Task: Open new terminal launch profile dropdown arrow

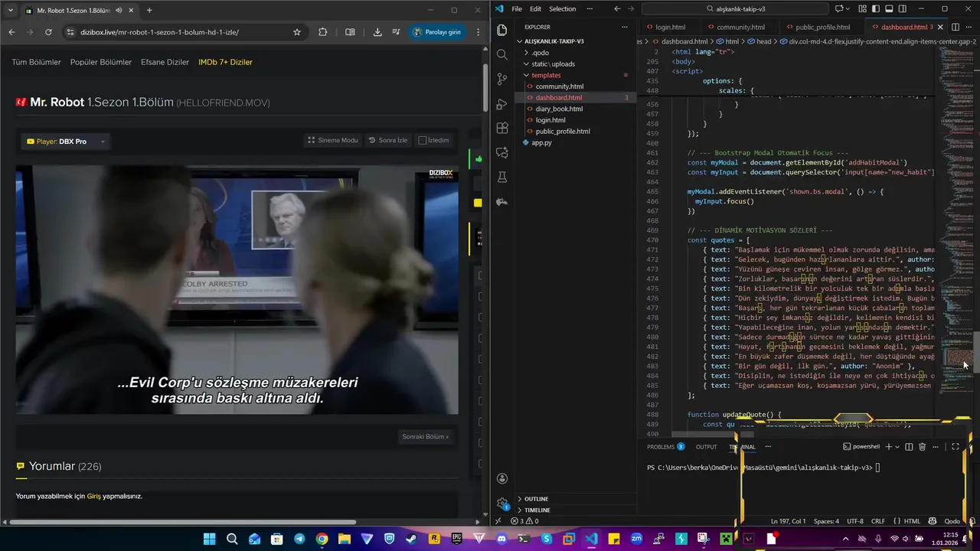Action: tap(897, 447)
